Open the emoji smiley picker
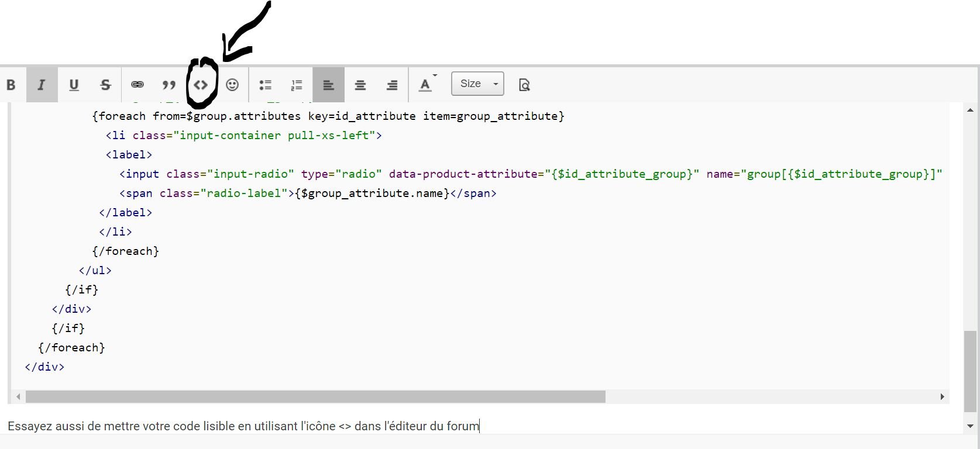This screenshot has height=449, width=980. 232,85
